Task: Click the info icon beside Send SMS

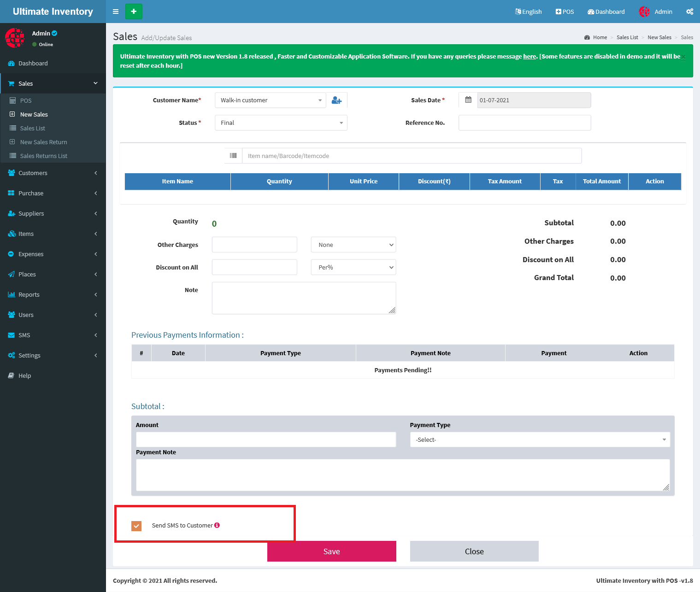Action: pyautogui.click(x=217, y=525)
